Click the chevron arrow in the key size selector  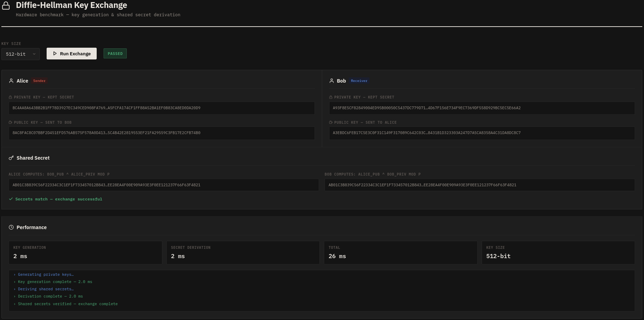(x=34, y=54)
